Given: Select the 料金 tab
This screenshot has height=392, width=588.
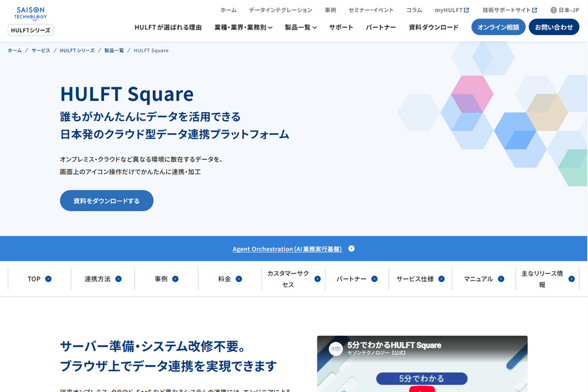Looking at the screenshot, I should (230, 279).
